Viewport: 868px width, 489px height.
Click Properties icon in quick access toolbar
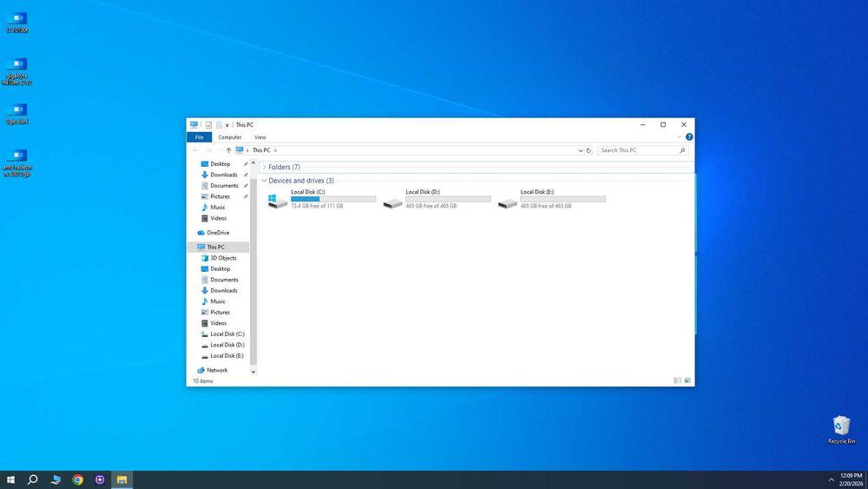click(208, 125)
